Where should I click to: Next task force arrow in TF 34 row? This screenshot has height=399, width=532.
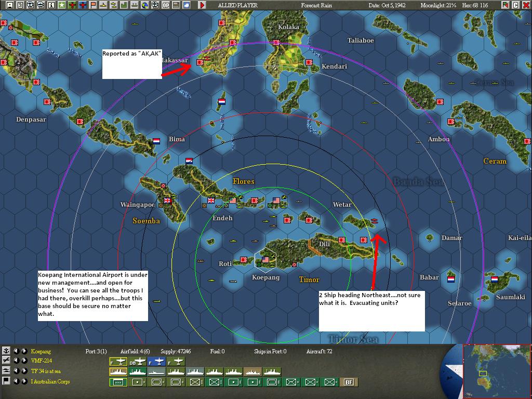(x=24, y=371)
